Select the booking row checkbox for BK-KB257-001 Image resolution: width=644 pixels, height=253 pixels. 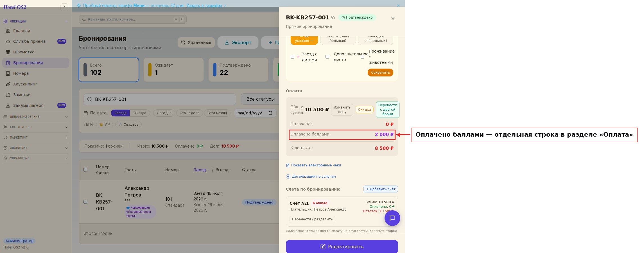(85, 202)
